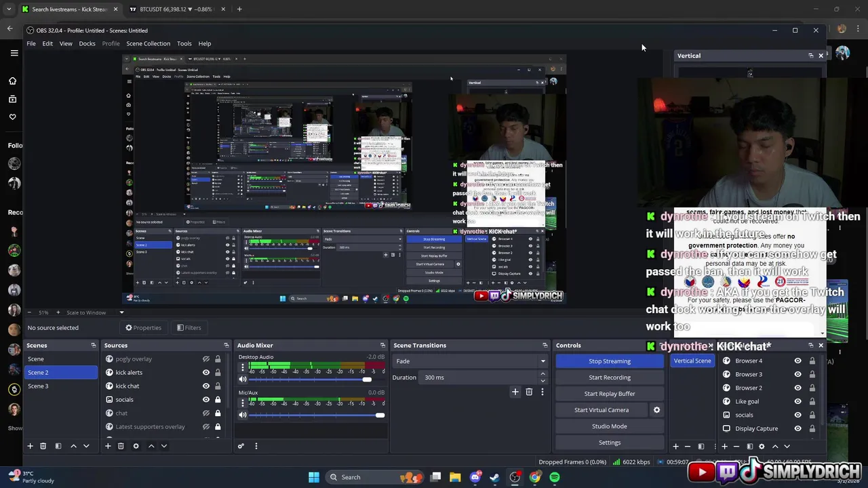The width and height of the screenshot is (868, 488).
Task: Move scene down in Scenes panel
Action: [86, 446]
